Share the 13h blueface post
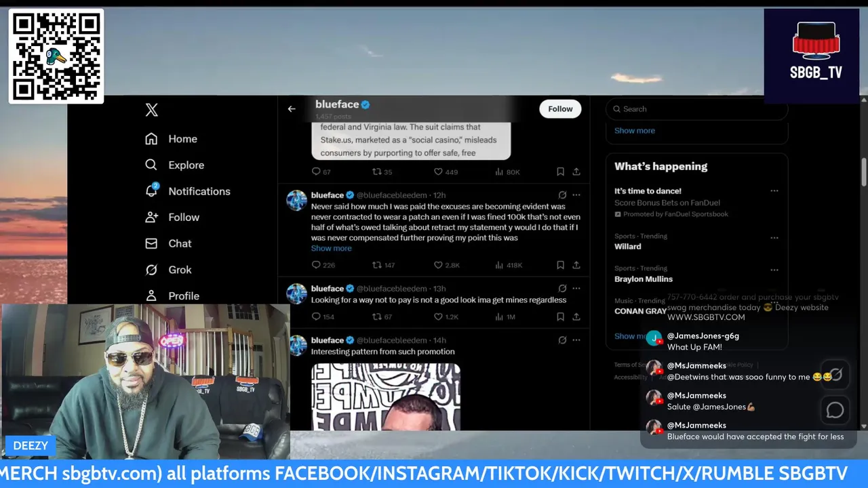 point(576,317)
